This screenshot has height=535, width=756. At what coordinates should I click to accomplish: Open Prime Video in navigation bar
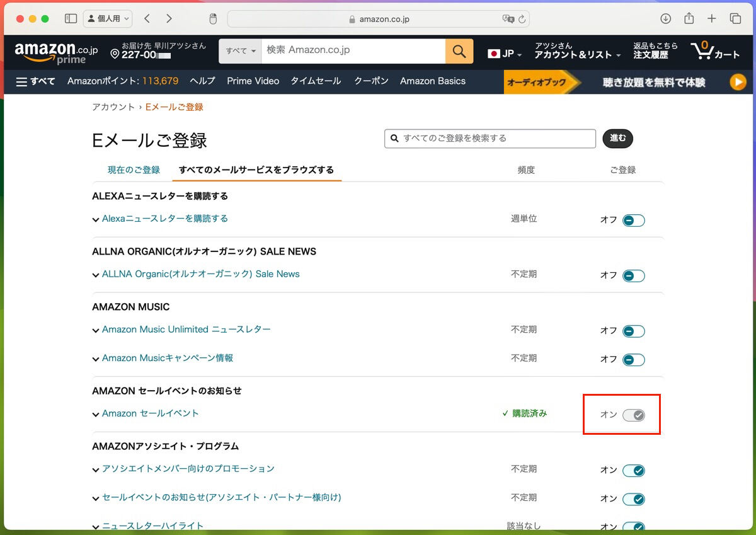point(253,81)
